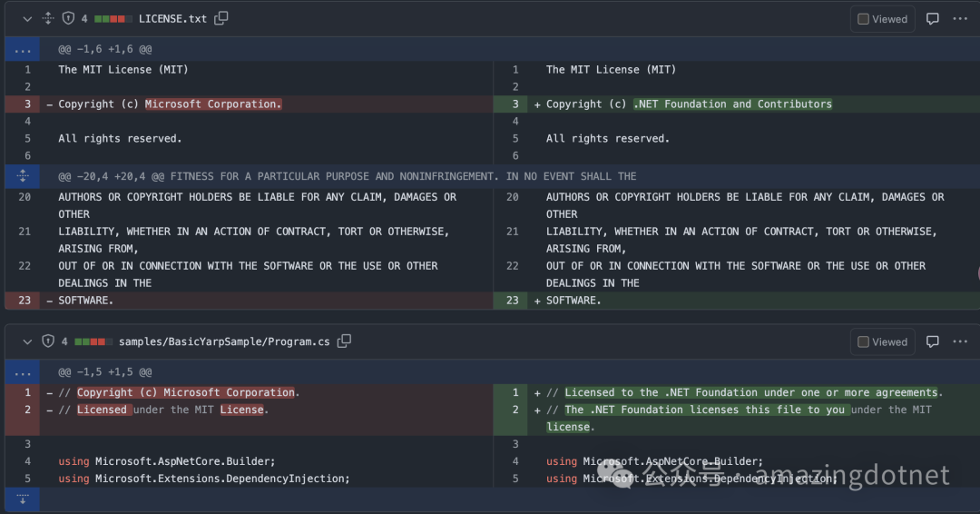Click the Program.cs change-count diffstat bar

[x=93, y=341]
